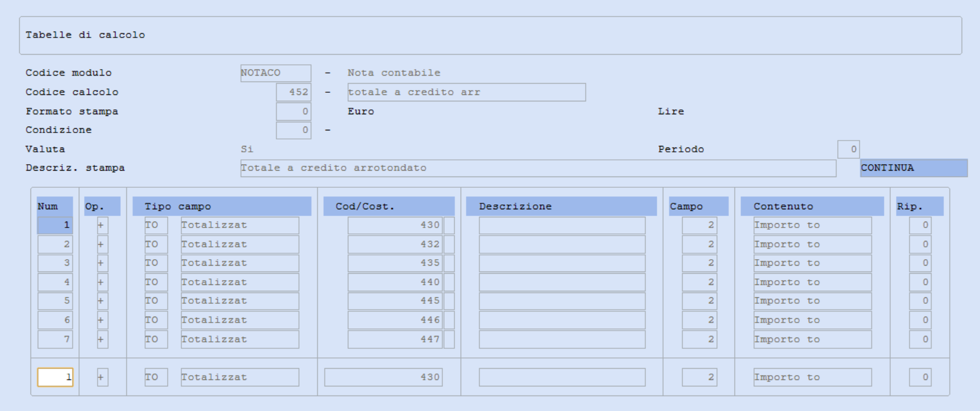Click the Cod/Cost. 430 field in the bottom edit row
Viewport: 980px width, 411px height.
click(x=383, y=377)
